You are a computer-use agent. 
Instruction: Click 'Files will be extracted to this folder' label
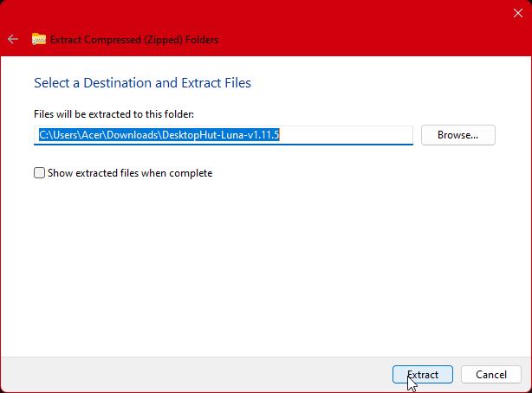pos(114,114)
